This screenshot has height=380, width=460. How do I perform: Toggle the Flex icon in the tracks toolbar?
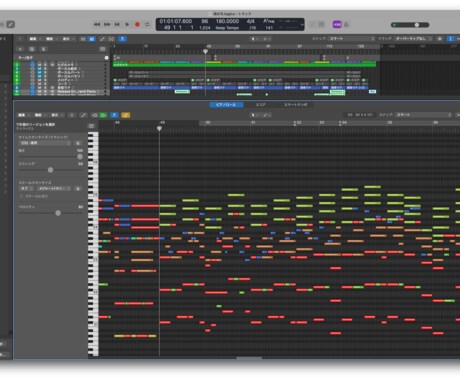pos(111,39)
